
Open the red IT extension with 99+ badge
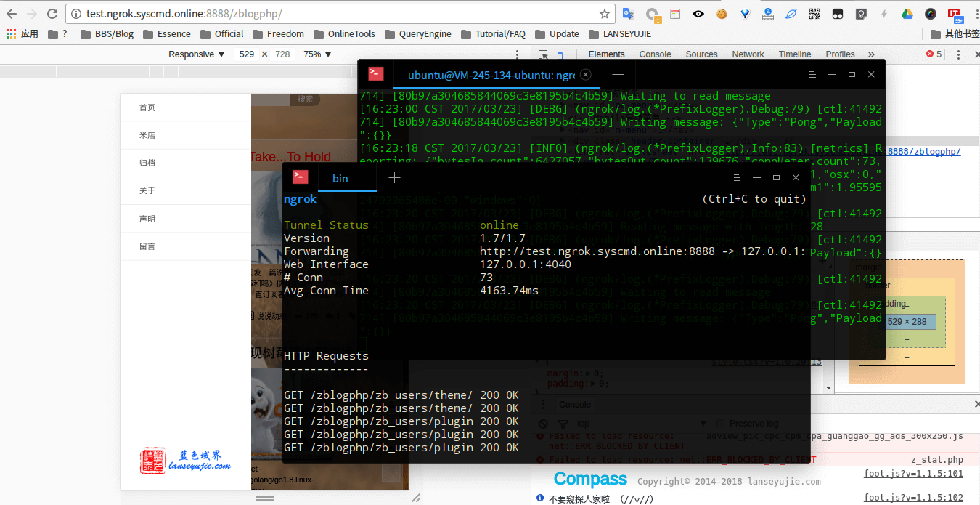click(x=955, y=14)
